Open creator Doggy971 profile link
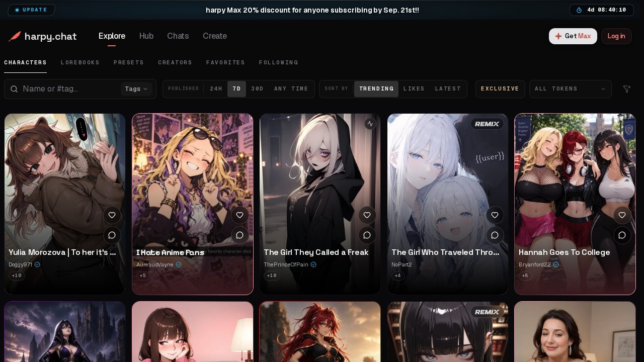The image size is (644, 362). coord(20,264)
